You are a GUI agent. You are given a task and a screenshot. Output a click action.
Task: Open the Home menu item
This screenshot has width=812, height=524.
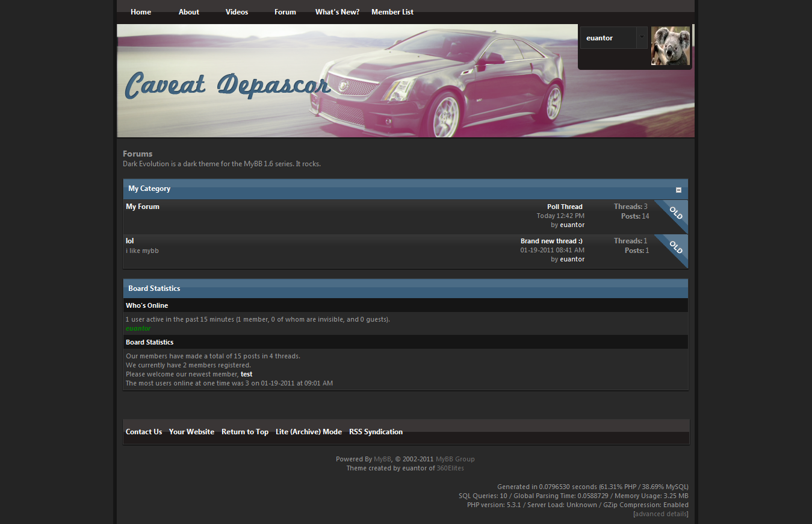(x=141, y=12)
